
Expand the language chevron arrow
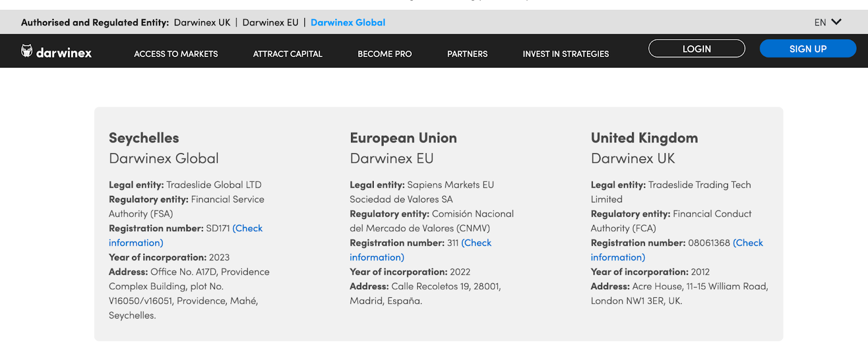pos(836,22)
